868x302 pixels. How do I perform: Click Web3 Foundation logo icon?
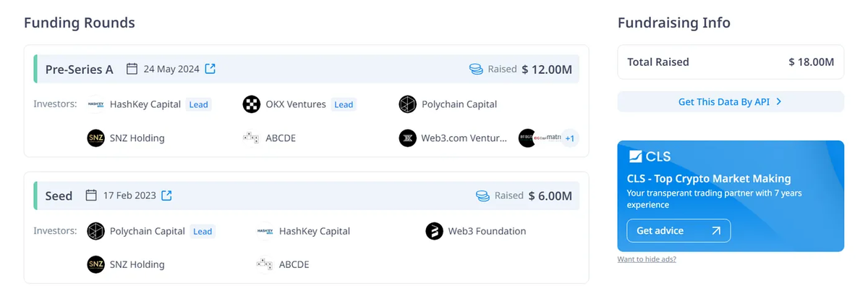point(434,232)
